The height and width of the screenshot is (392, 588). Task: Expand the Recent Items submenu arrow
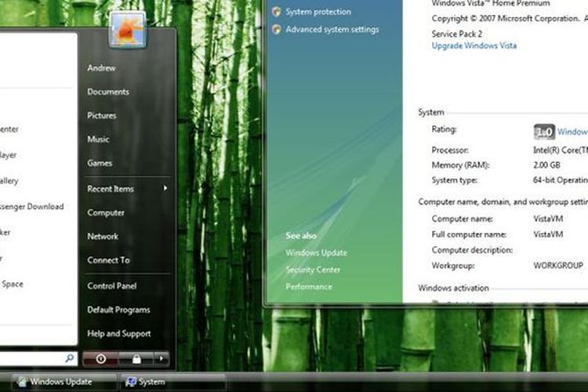click(165, 188)
